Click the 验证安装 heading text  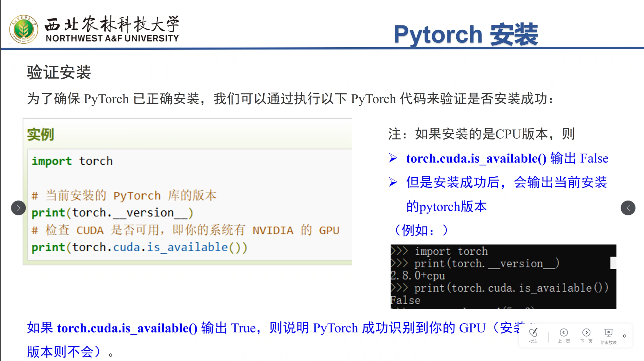[x=58, y=72]
